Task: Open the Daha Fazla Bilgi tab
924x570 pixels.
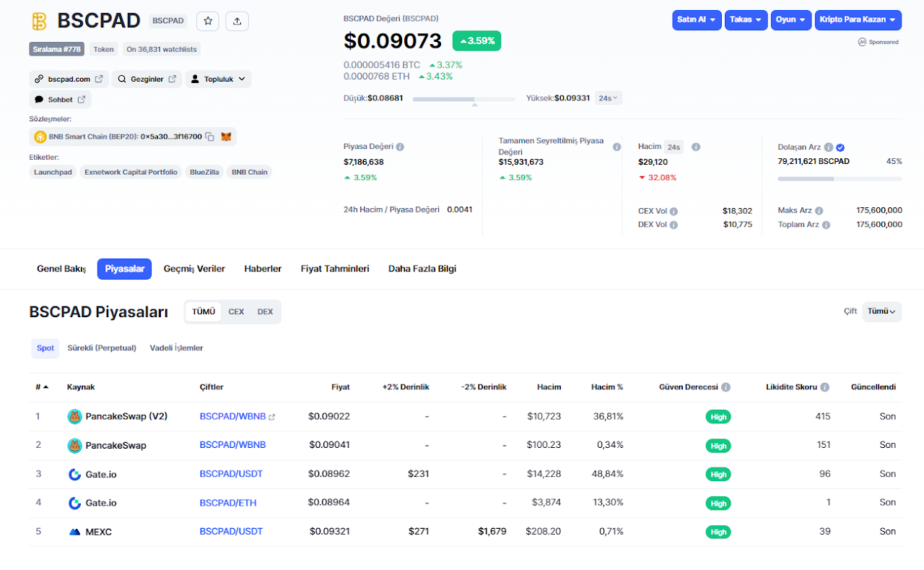Action: point(422,269)
